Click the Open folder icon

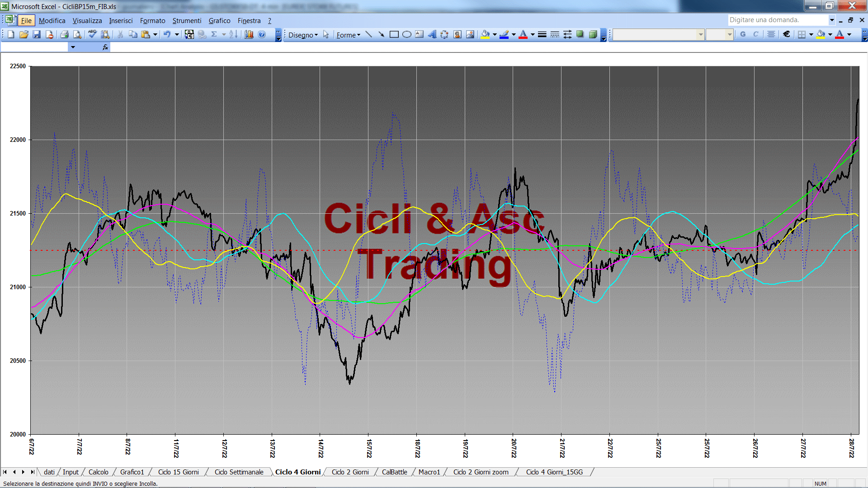[x=24, y=35]
